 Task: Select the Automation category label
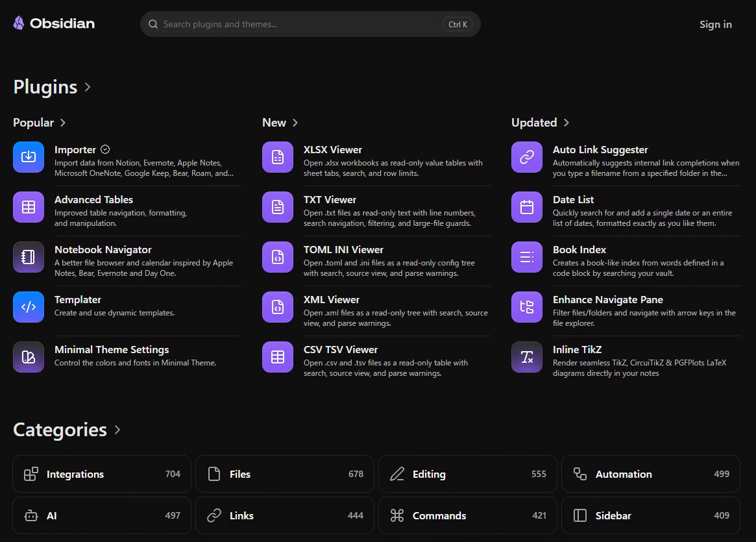pos(624,474)
